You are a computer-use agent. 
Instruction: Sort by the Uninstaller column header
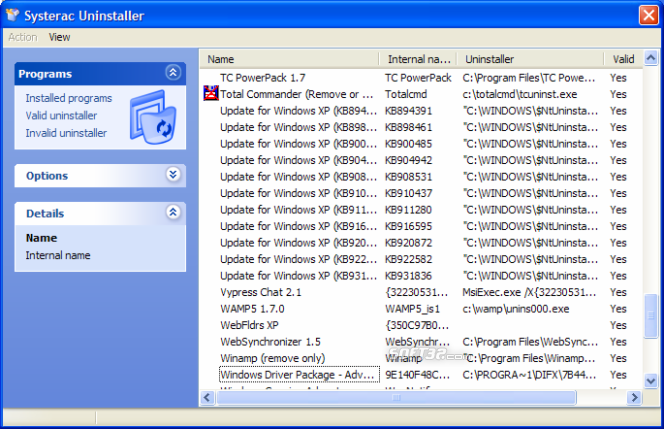[530, 59]
